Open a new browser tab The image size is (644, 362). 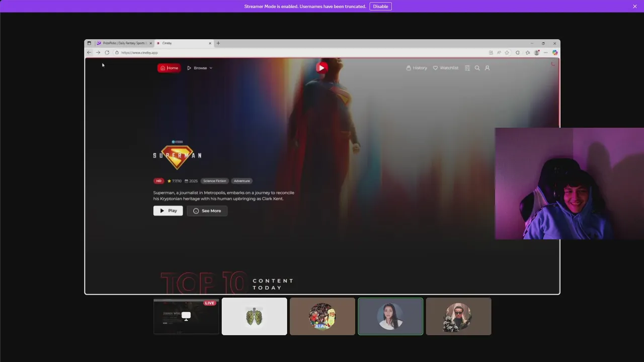click(x=218, y=43)
